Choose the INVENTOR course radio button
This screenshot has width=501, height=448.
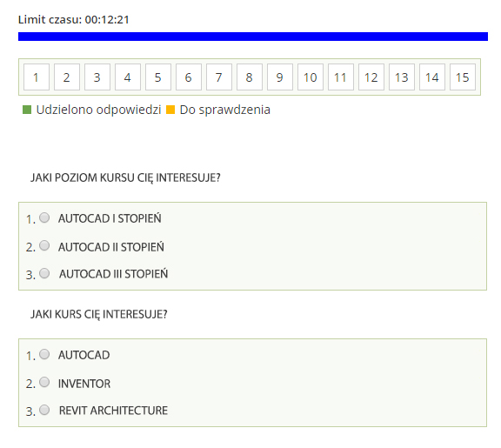(x=44, y=382)
